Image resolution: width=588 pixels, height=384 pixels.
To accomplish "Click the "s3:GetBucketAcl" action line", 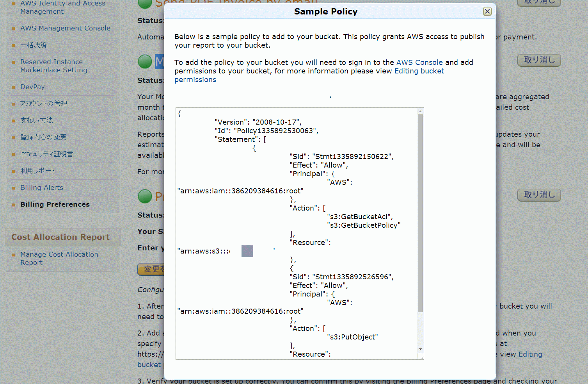I will click(x=360, y=217).
